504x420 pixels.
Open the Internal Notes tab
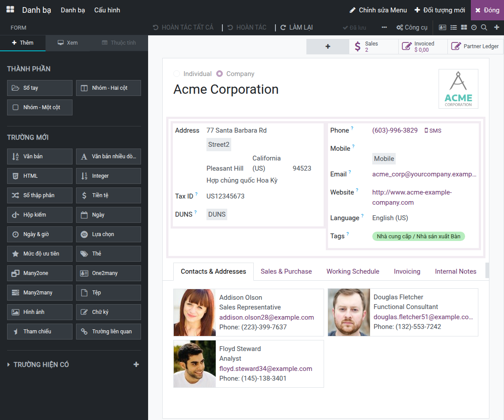tap(455, 271)
